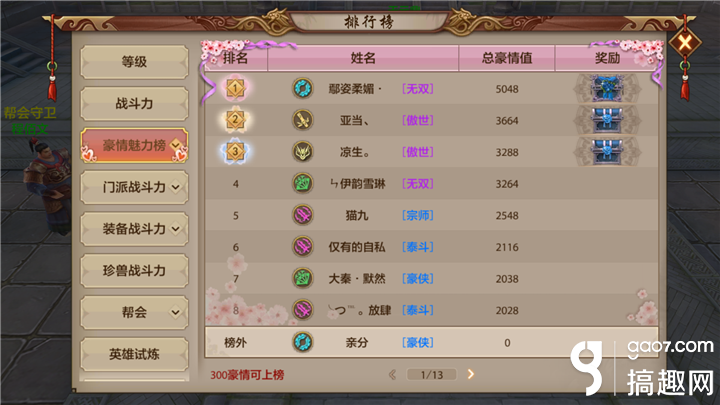This screenshot has height=405, width=720.
Task: Expand the 装备战斗力 category
Action: 175,229
